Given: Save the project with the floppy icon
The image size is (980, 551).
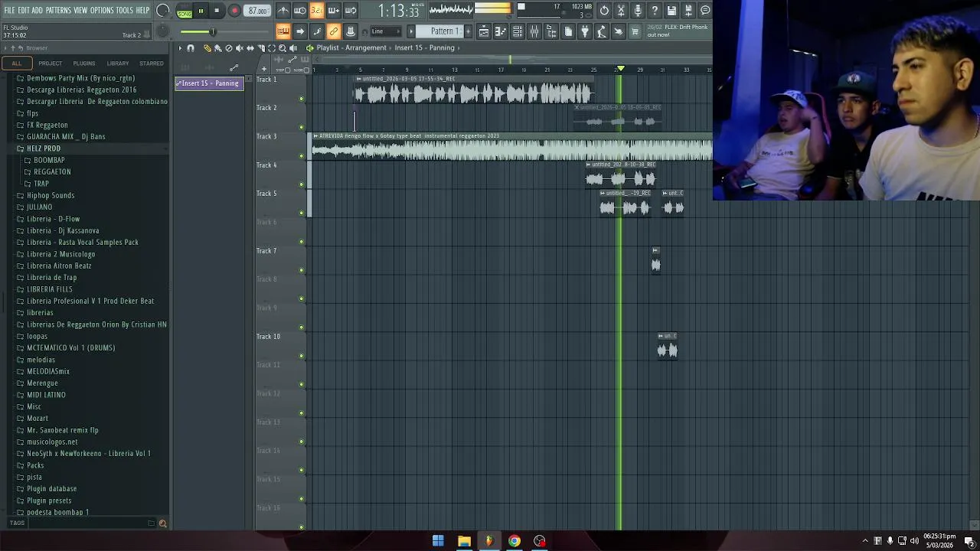Looking at the screenshot, I should (671, 11).
